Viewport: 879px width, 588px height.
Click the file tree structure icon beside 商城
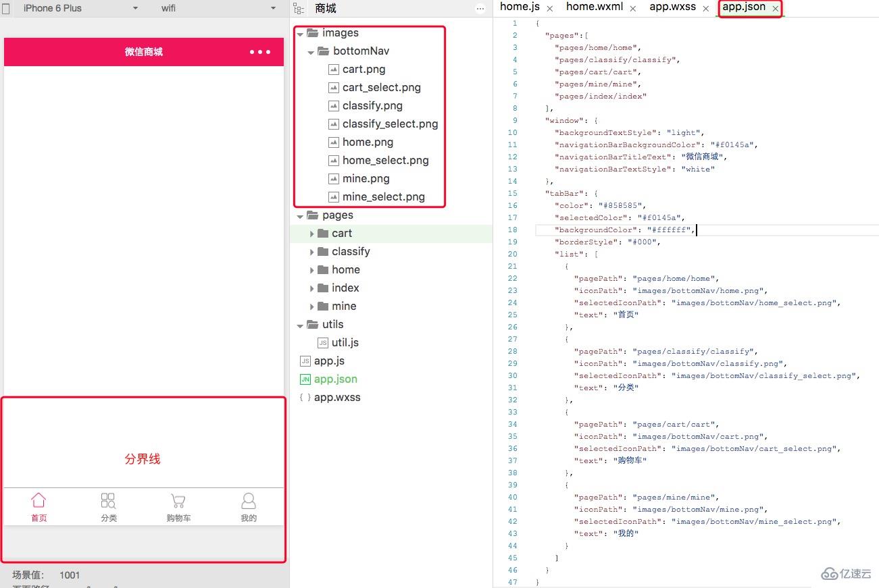tap(299, 9)
